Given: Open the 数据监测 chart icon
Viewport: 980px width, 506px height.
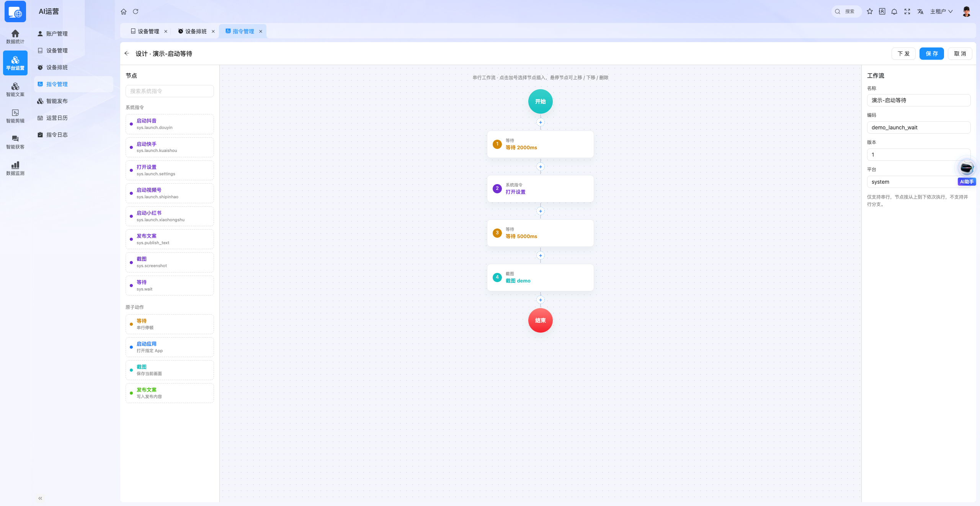Looking at the screenshot, I should coord(15,168).
